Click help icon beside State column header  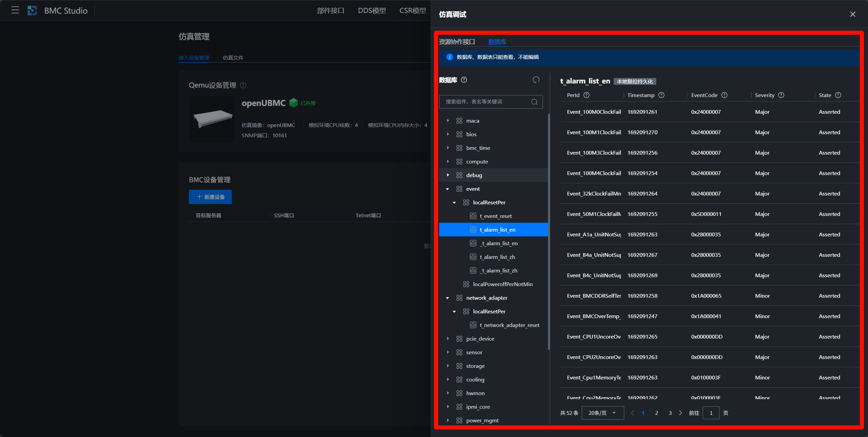(x=838, y=95)
